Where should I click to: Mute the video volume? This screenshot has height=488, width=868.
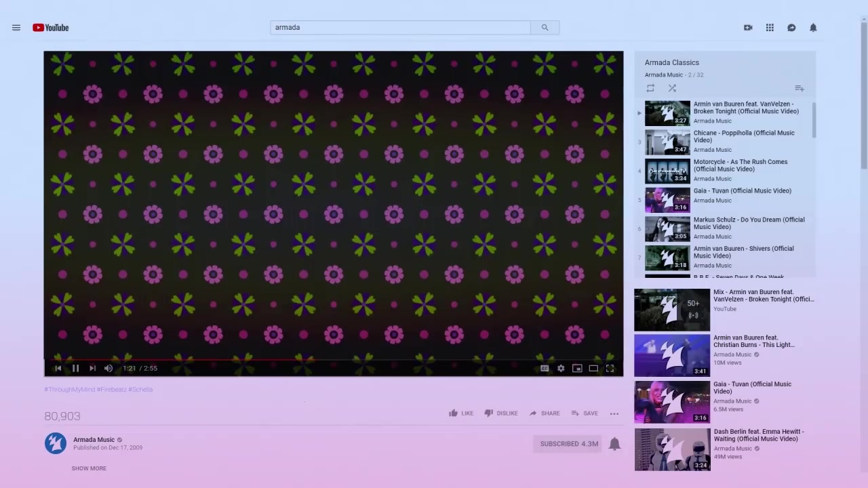pyautogui.click(x=108, y=368)
